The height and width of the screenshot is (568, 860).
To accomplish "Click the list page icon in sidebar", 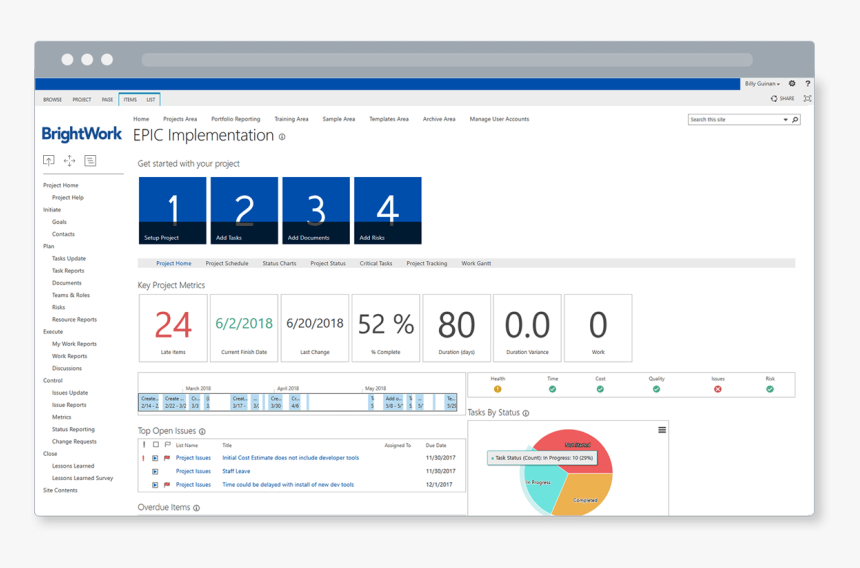I will tap(90, 161).
